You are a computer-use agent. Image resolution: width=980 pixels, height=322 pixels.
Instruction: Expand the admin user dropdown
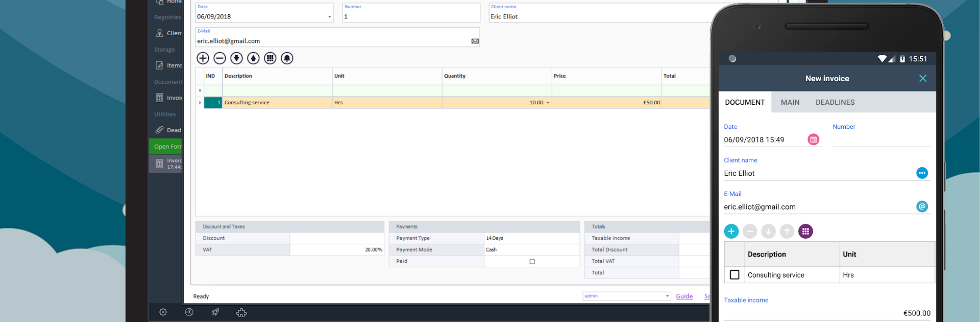(x=667, y=296)
